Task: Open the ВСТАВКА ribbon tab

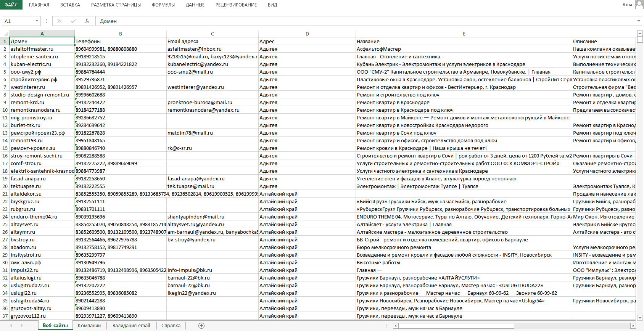Action: [70, 5]
